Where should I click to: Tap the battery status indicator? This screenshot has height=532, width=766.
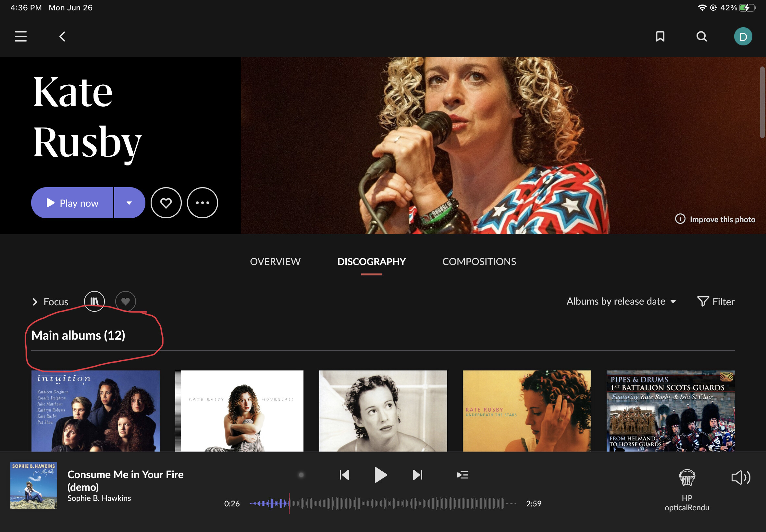click(x=747, y=8)
